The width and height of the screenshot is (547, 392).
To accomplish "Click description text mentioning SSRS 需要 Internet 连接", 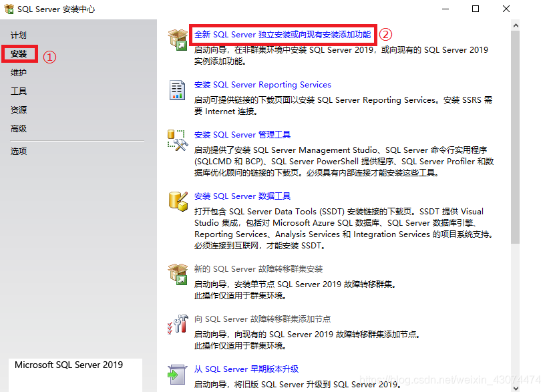I will (343, 106).
